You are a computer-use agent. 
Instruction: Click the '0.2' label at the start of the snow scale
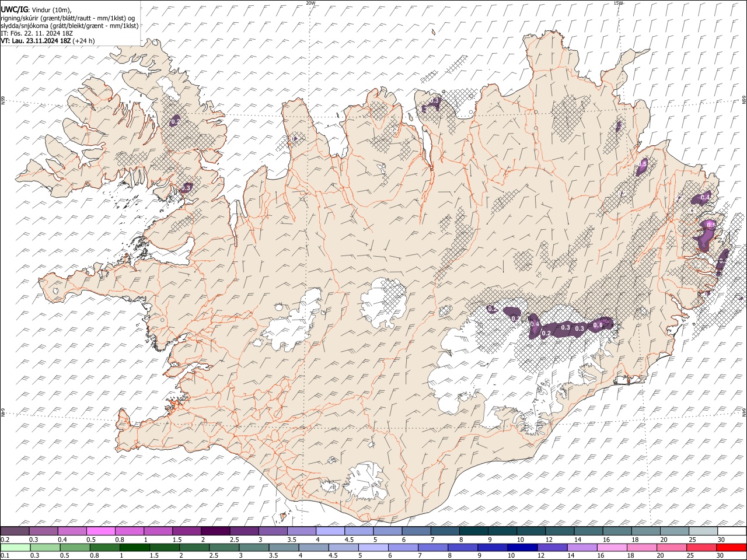pos(5,540)
